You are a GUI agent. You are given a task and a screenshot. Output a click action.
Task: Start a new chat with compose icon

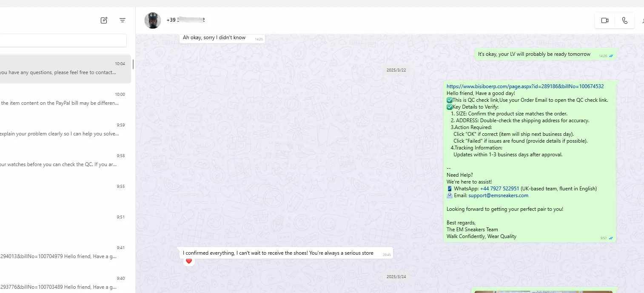[104, 20]
